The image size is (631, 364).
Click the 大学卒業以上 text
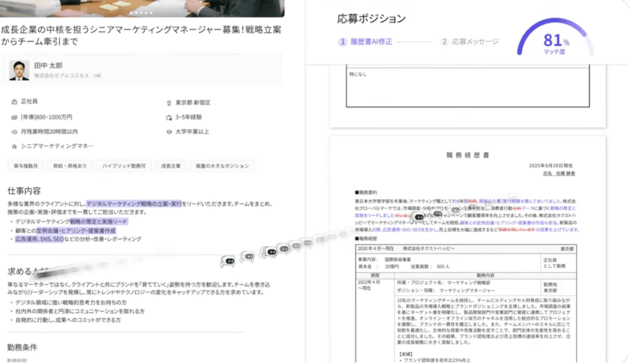click(192, 132)
